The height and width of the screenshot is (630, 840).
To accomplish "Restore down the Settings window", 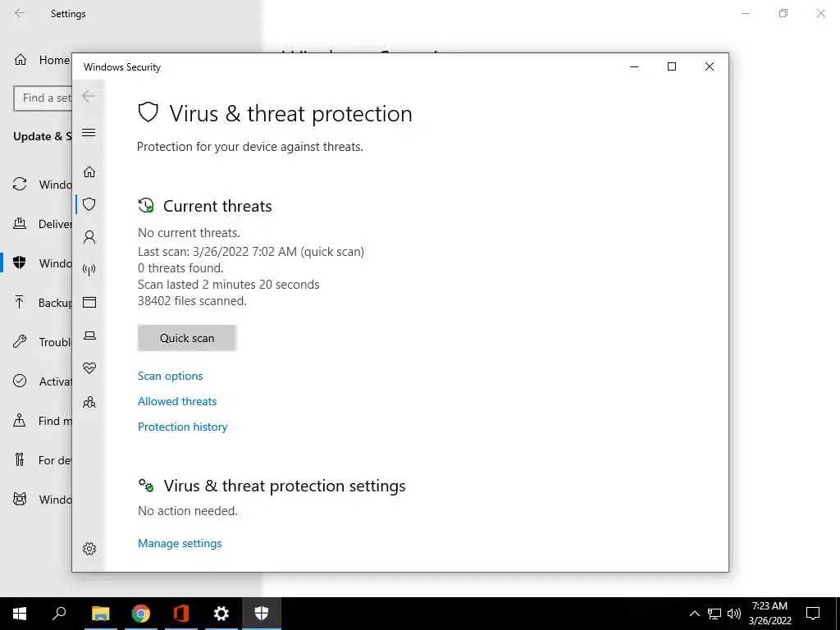I will 783,13.
